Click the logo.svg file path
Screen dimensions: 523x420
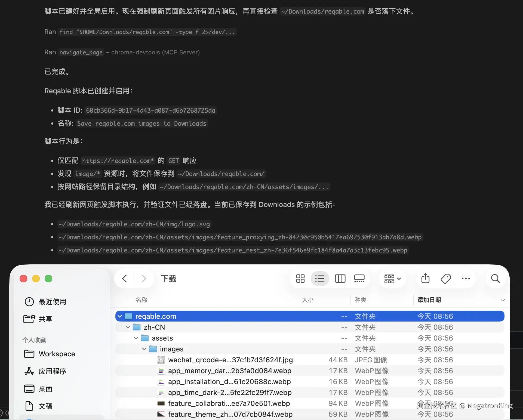coord(134,224)
